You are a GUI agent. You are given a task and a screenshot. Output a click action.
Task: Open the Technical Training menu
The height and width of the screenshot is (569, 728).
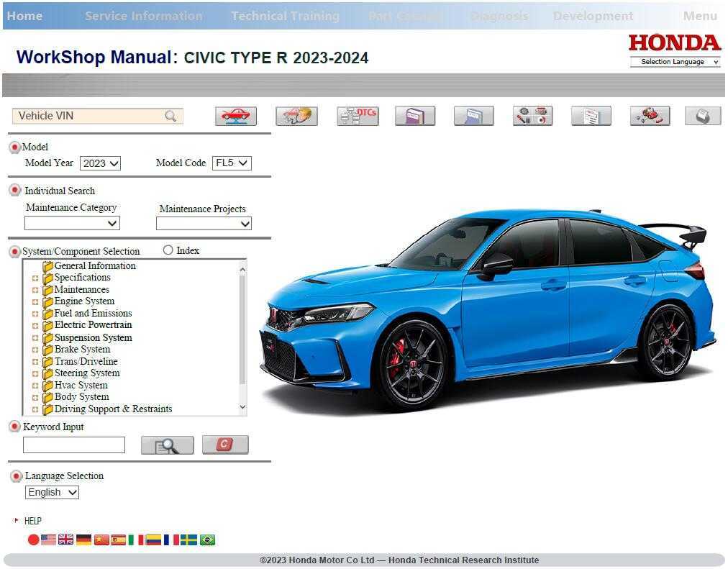[x=285, y=16]
